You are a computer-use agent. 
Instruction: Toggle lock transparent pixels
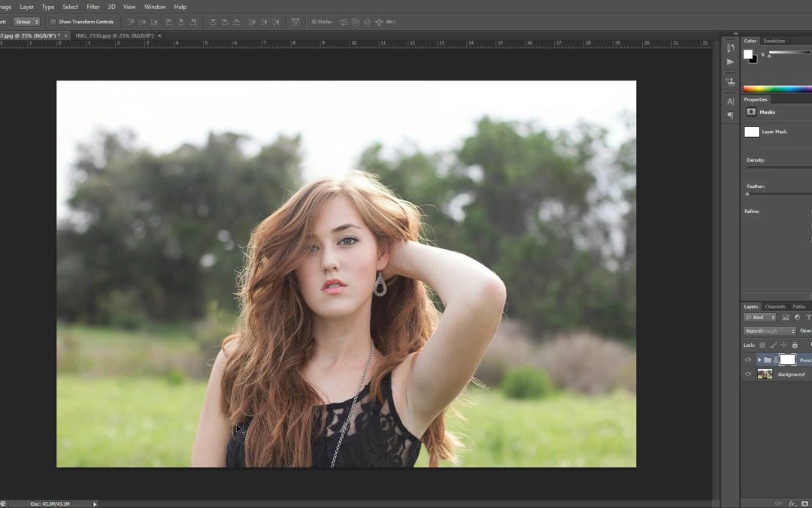click(x=762, y=345)
